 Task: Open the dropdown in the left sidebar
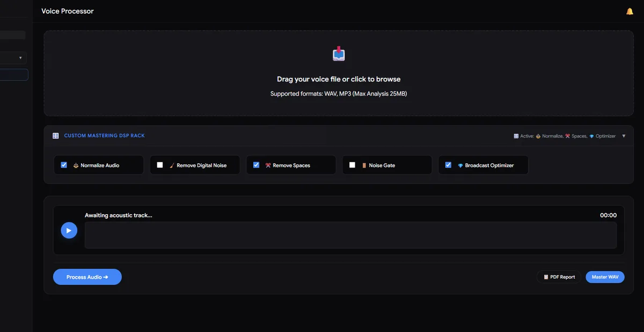tap(13, 58)
